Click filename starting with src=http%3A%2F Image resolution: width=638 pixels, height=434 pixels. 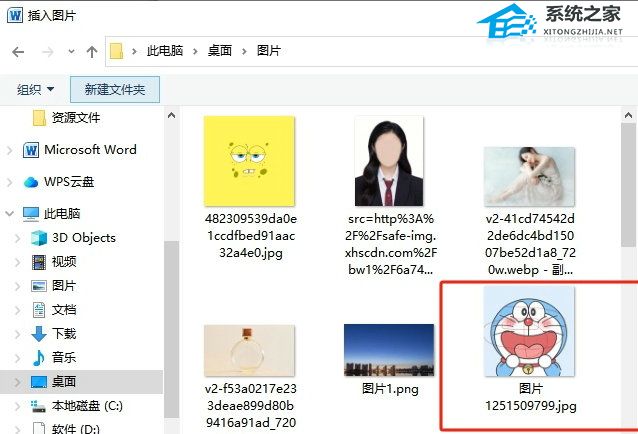(391, 244)
